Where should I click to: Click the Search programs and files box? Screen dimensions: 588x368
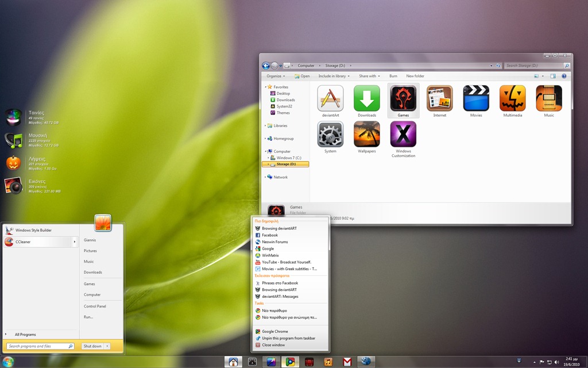(x=40, y=346)
